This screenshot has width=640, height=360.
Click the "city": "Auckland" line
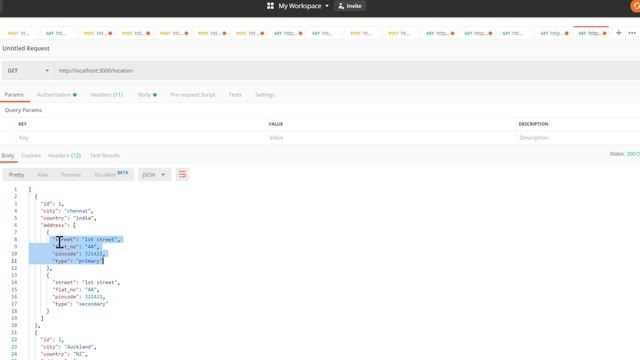coord(68,347)
